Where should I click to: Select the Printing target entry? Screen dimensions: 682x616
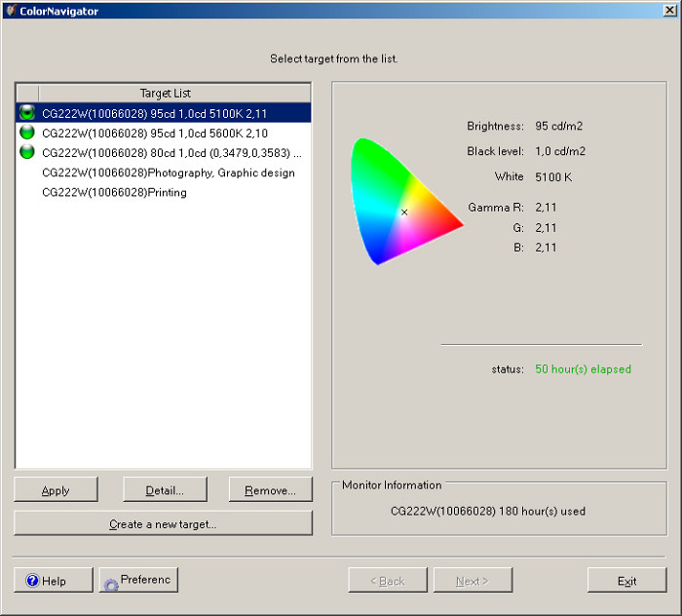(114, 192)
